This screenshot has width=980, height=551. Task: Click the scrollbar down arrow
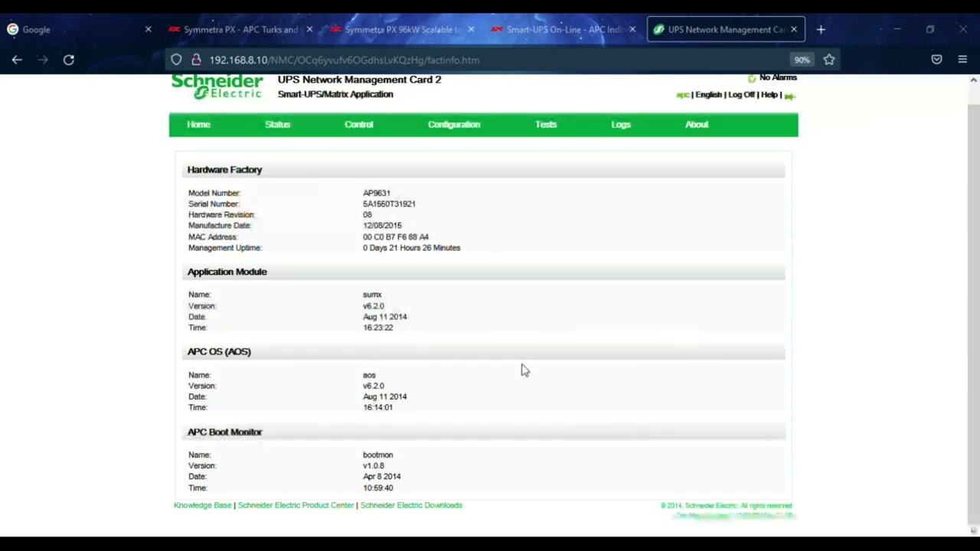[x=973, y=530]
